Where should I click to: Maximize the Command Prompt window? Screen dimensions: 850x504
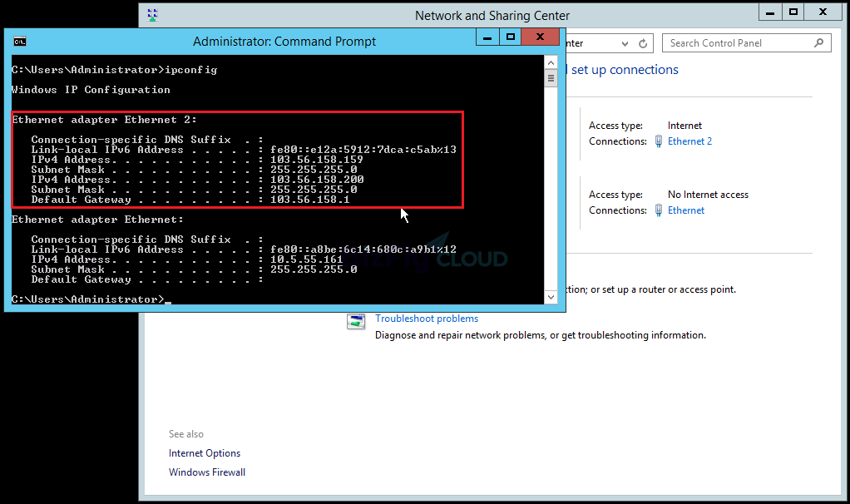510,37
